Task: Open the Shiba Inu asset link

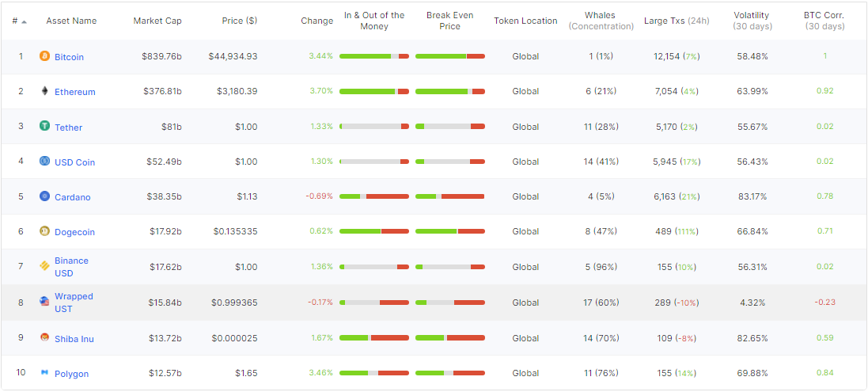Action: click(74, 339)
